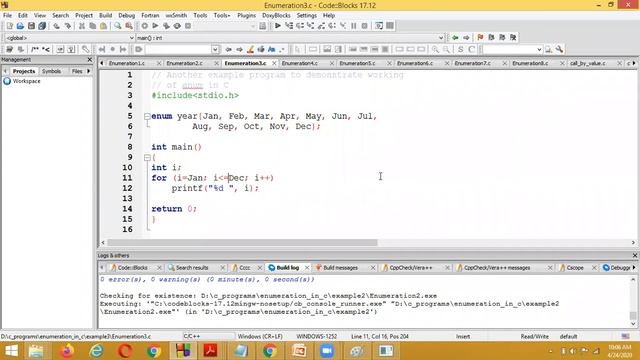Close the Management panel
Viewport: 640px width, 360px height.
[x=90, y=60]
